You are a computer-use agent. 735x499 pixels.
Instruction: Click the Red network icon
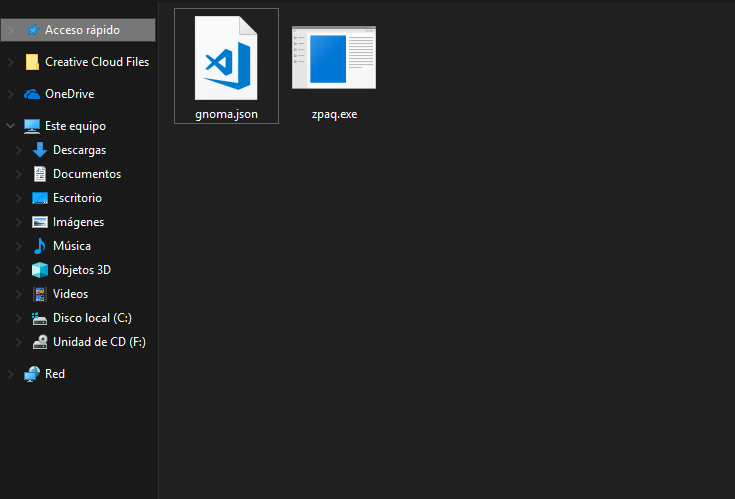coord(32,374)
